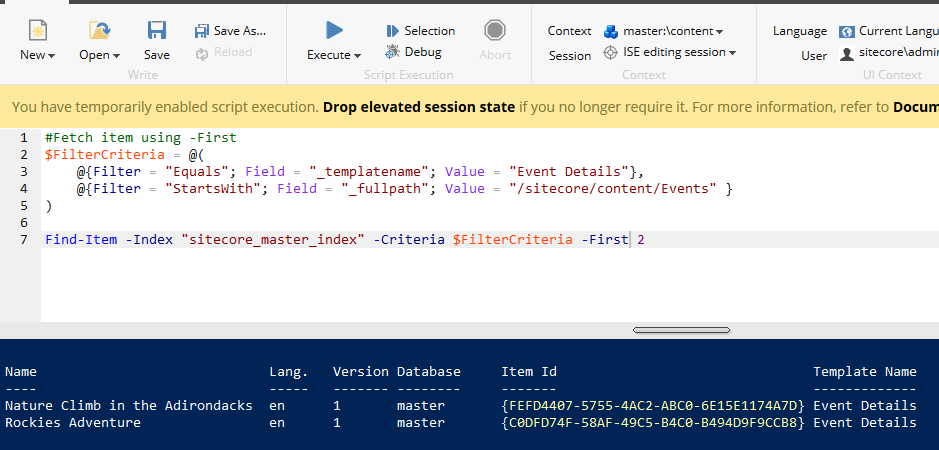Expand the New dropdown arrow
Screen dimensions: 939x450
tap(51, 56)
